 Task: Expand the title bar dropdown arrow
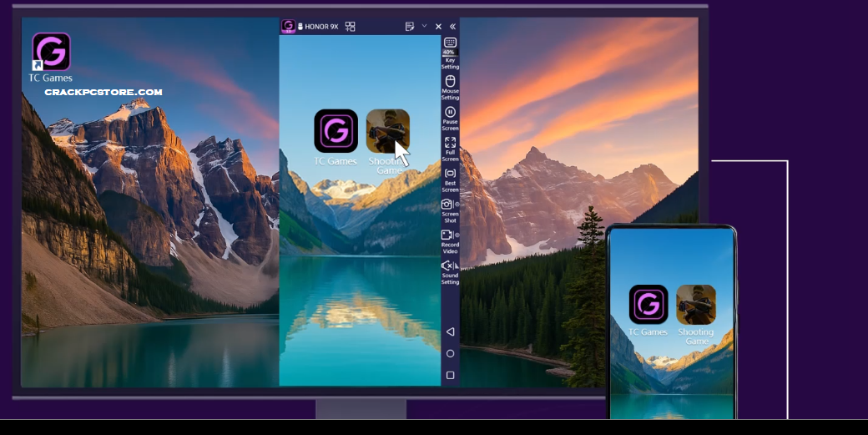click(x=424, y=26)
